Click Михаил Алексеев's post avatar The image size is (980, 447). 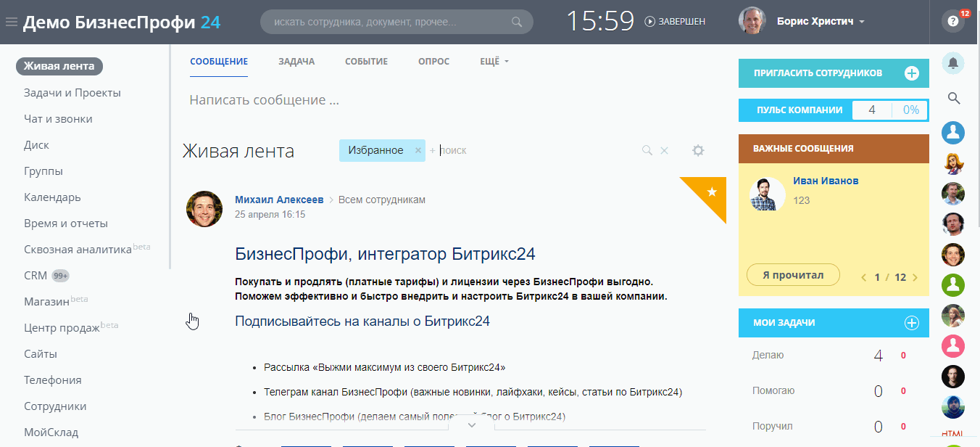coord(204,209)
